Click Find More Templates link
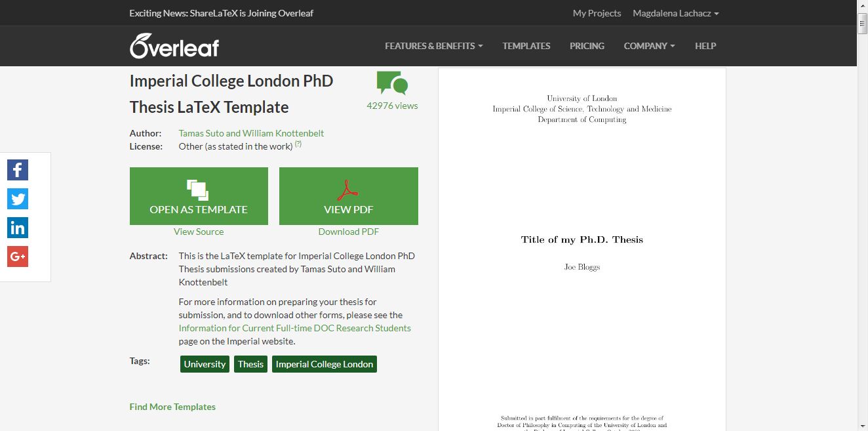868x431 pixels. 172,407
